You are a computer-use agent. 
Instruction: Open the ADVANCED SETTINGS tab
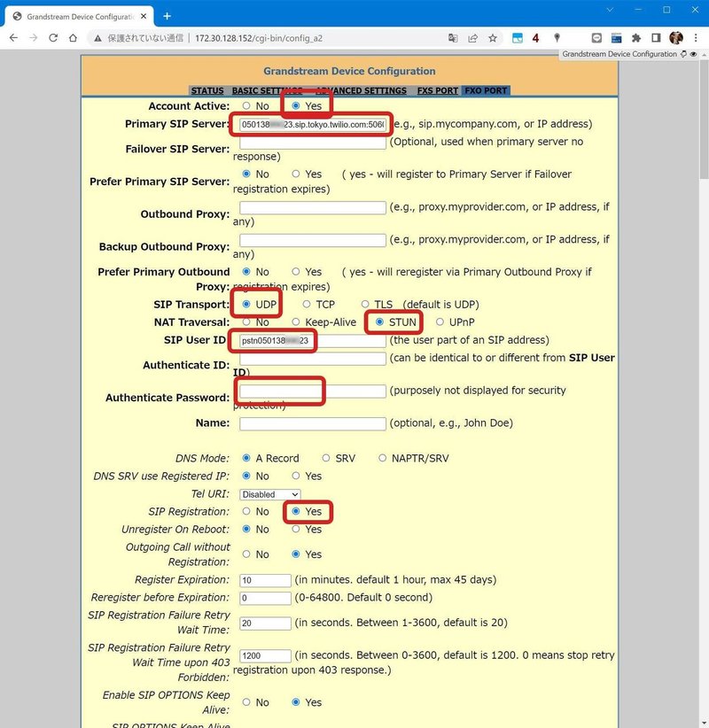(361, 90)
